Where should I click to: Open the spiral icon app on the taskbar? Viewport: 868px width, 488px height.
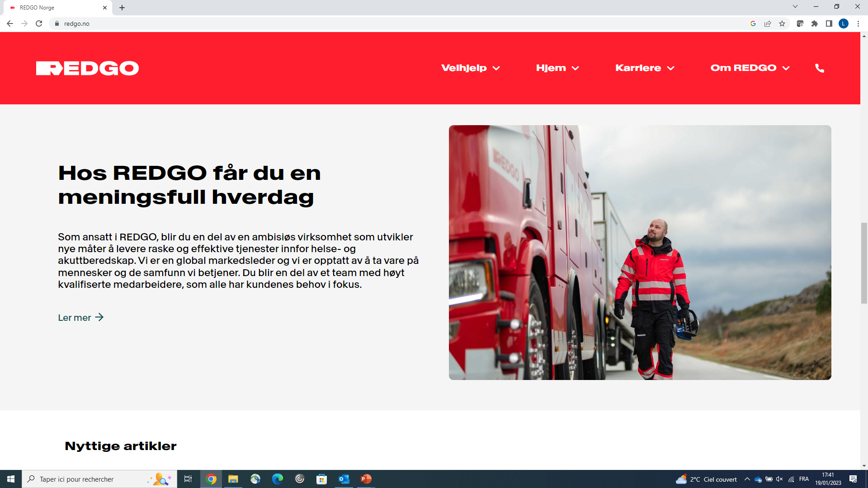pos(300,479)
